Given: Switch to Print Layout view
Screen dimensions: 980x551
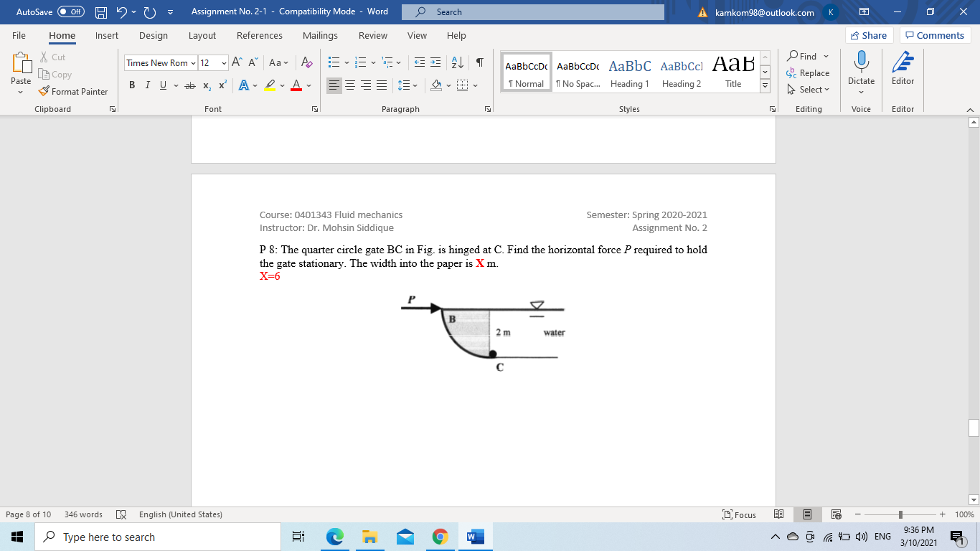Looking at the screenshot, I should 807,514.
